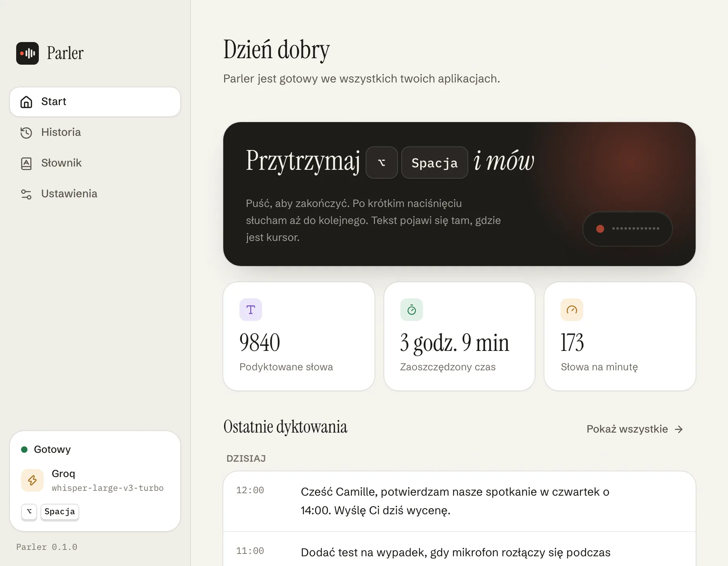728x566 pixels.
Task: Click the Option key symbol in the dark banner
Action: (x=382, y=163)
